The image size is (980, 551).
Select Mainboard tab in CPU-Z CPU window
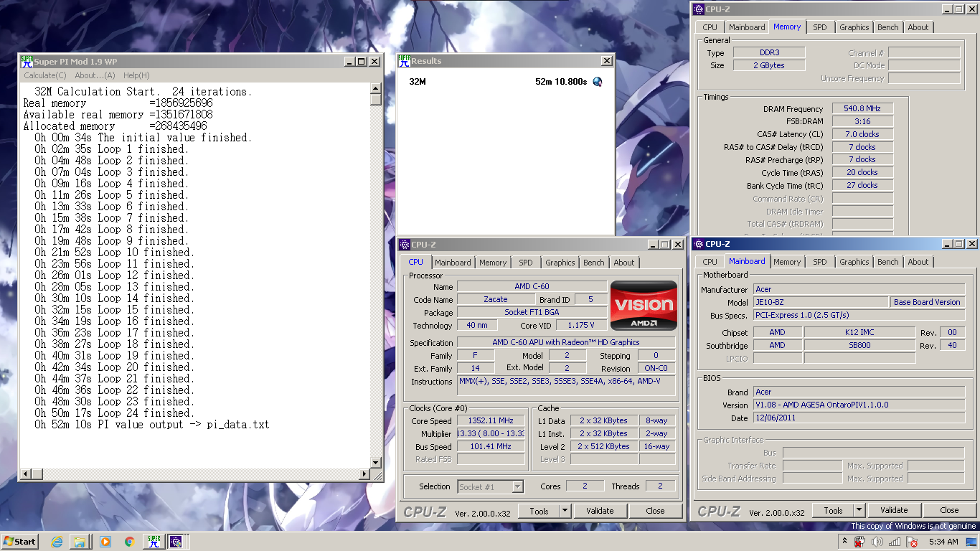click(x=453, y=263)
